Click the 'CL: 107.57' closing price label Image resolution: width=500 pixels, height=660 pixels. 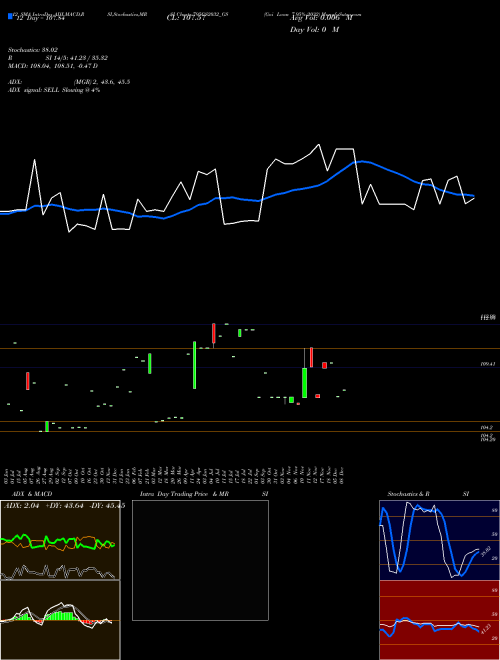pyautogui.click(x=186, y=18)
